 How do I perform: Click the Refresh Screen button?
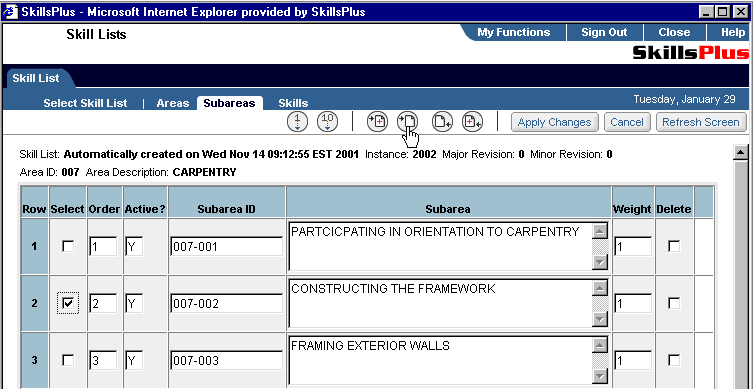[x=701, y=122]
